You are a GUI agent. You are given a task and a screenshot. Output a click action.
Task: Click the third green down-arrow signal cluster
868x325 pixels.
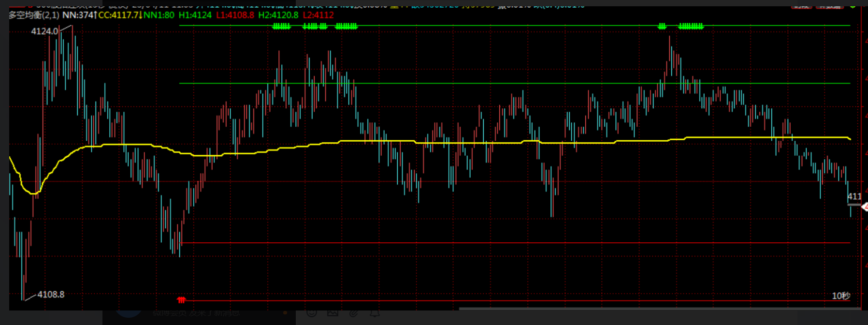(x=346, y=26)
